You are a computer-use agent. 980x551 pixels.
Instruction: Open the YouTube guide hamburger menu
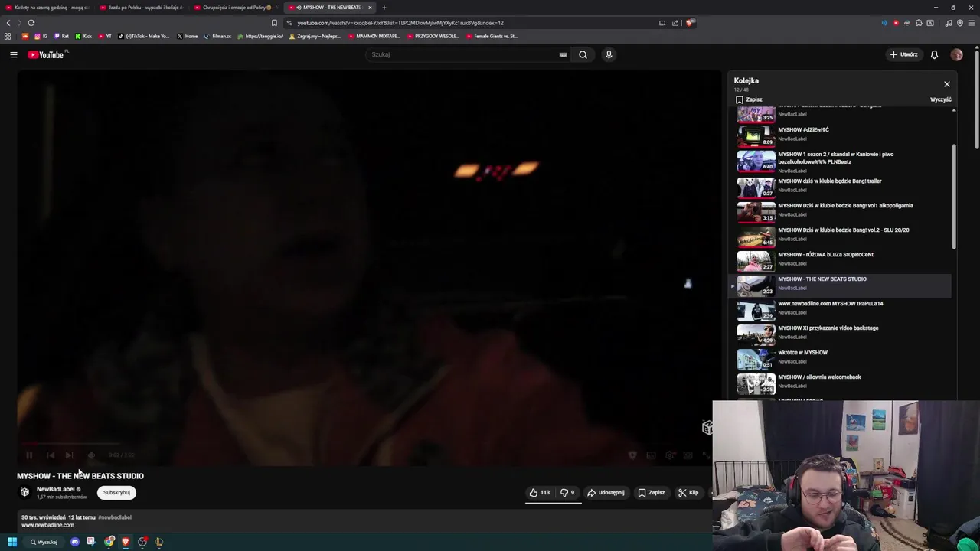point(13,54)
